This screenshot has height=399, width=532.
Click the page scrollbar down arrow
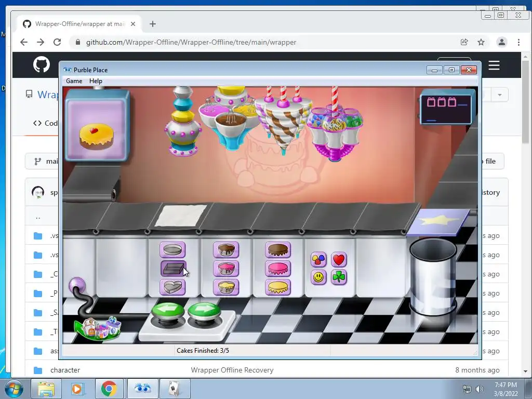point(525,371)
